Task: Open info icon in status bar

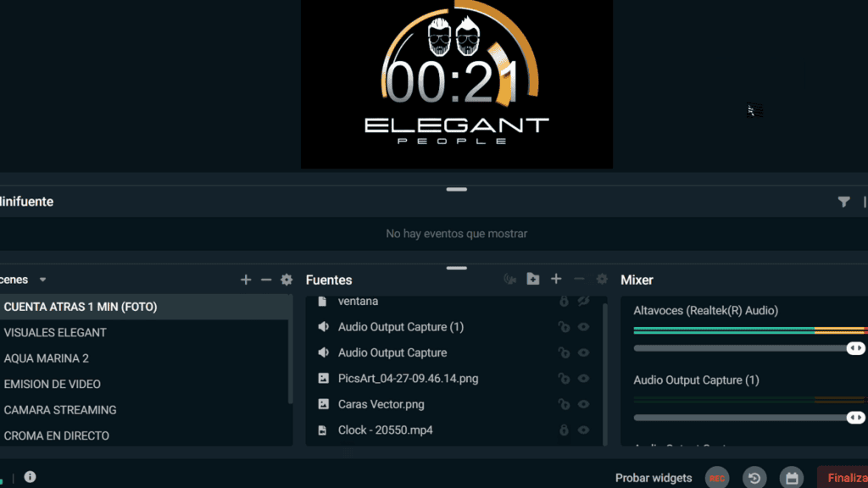Action: coord(30,477)
